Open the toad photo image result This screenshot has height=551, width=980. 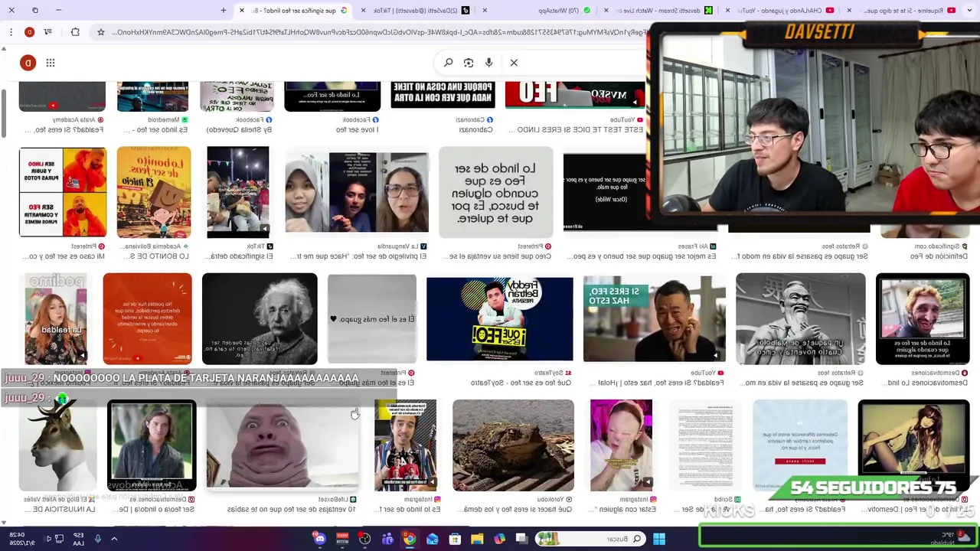coord(513,445)
